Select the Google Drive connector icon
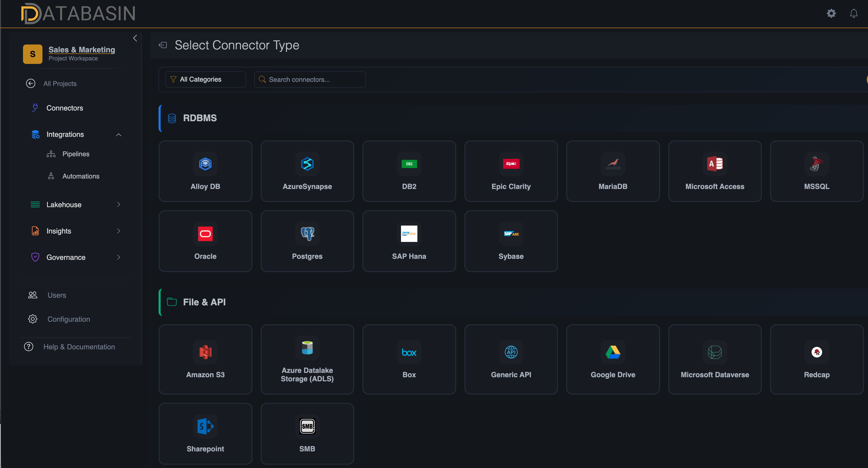Viewport: 868px width, 468px height. pos(613,352)
